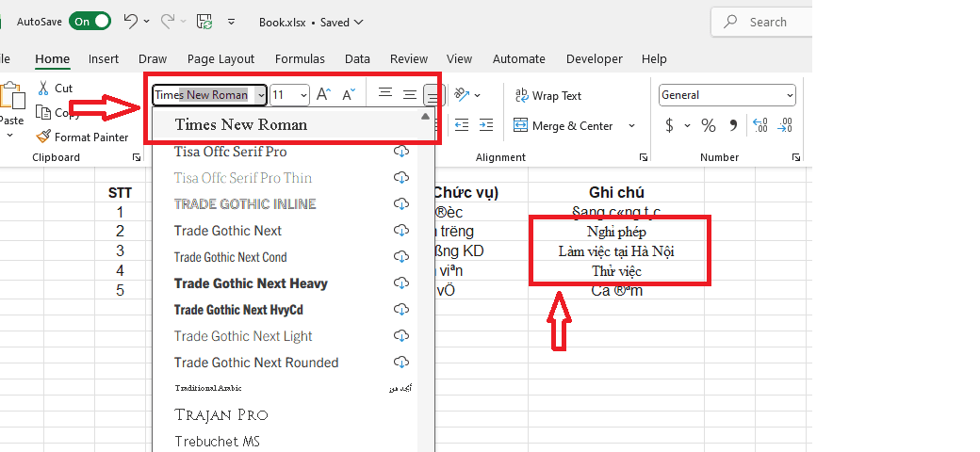Screen dimensions: 980x452
Task: Toggle Top Align in Alignment group
Action: 385,93
